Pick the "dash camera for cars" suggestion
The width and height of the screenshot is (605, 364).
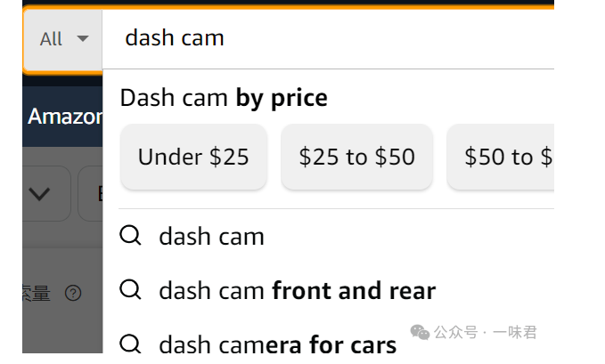tap(277, 344)
